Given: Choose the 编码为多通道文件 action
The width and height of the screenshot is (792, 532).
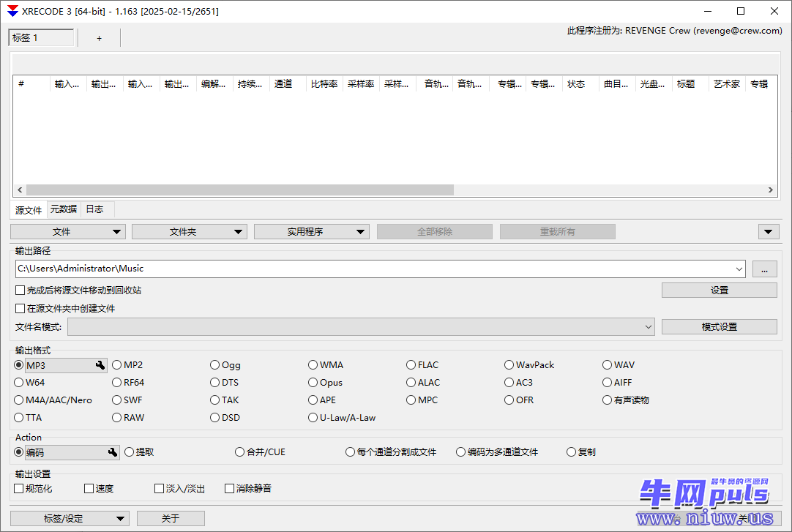Looking at the screenshot, I should point(497,452).
